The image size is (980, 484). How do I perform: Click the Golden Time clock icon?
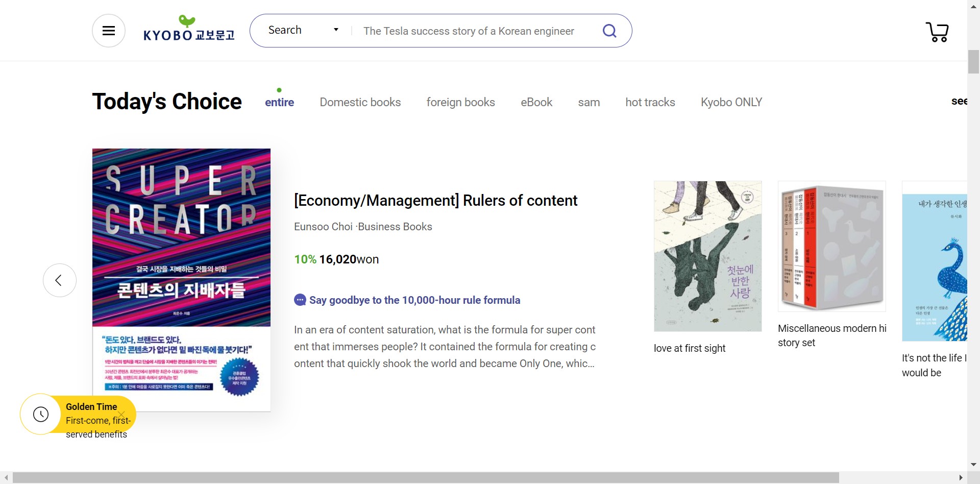[x=41, y=414]
